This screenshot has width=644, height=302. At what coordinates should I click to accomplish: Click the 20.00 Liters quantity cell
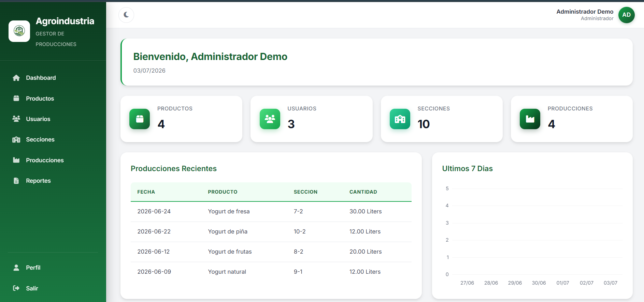tap(366, 252)
